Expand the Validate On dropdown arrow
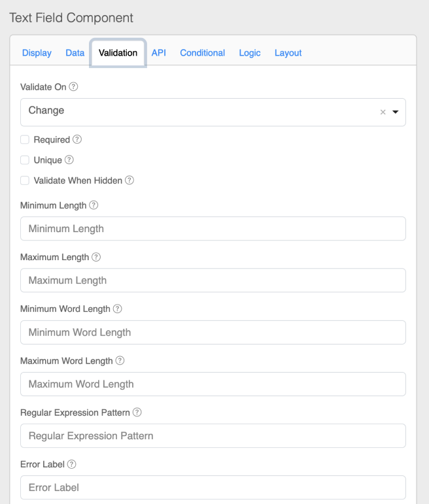Image resolution: width=429 pixels, height=504 pixels. [395, 112]
